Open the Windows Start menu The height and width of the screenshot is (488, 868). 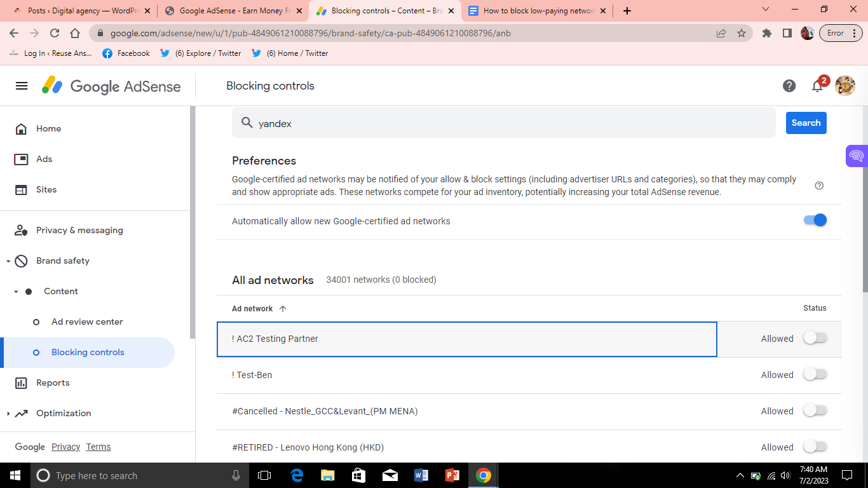click(15, 475)
